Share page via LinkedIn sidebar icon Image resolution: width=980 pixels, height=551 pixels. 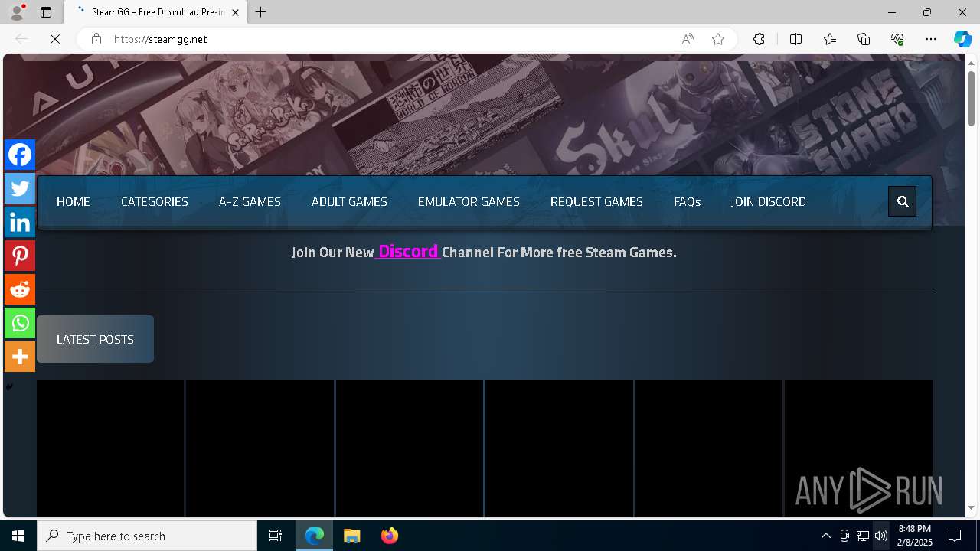[20, 222]
